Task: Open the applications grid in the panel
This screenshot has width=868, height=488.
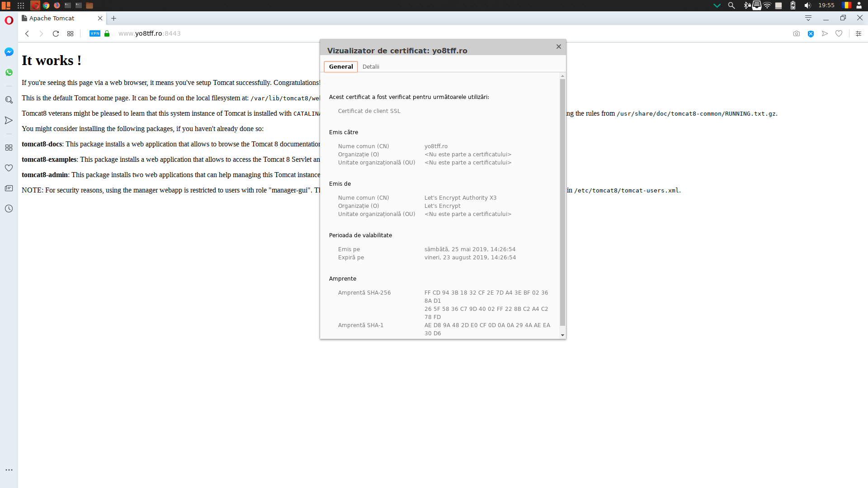Action: click(21, 5)
